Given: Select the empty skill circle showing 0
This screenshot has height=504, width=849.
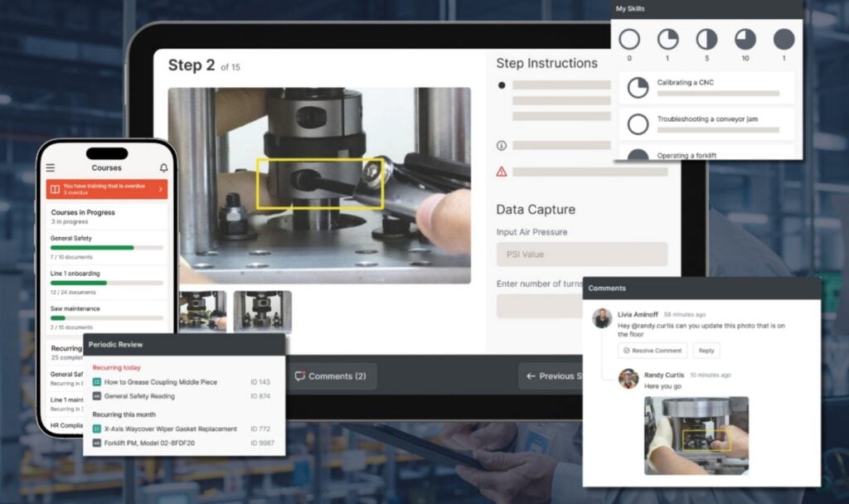Looking at the screenshot, I should click(629, 40).
